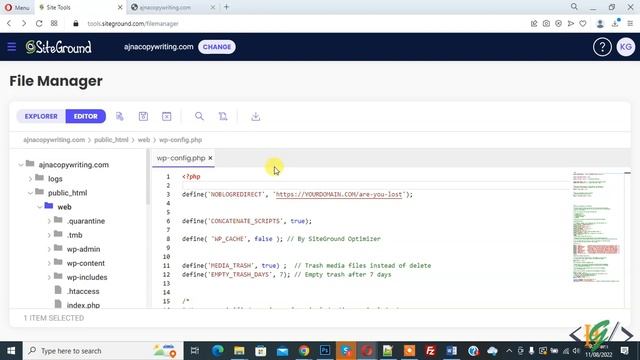Viewport: 640px width, 360px height.
Task: Open the Opera speed dial grid icon
Action: coord(54,24)
